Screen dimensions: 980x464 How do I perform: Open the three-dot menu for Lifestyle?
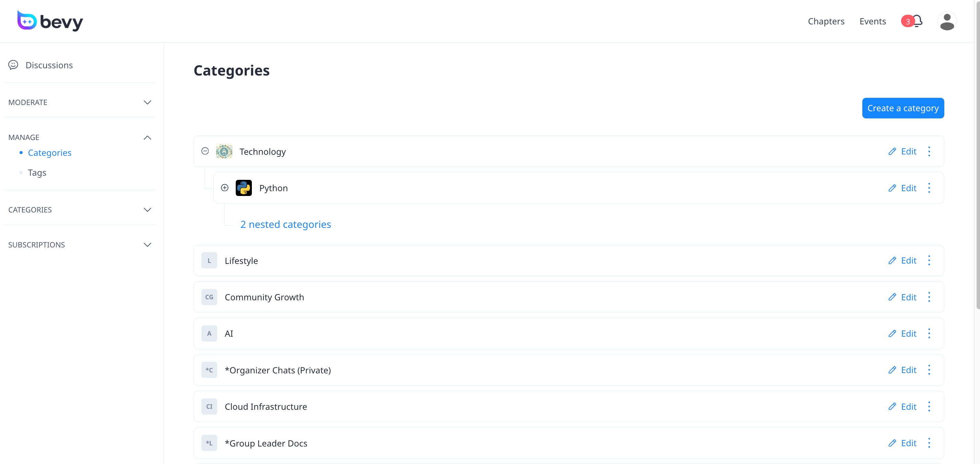coord(929,261)
